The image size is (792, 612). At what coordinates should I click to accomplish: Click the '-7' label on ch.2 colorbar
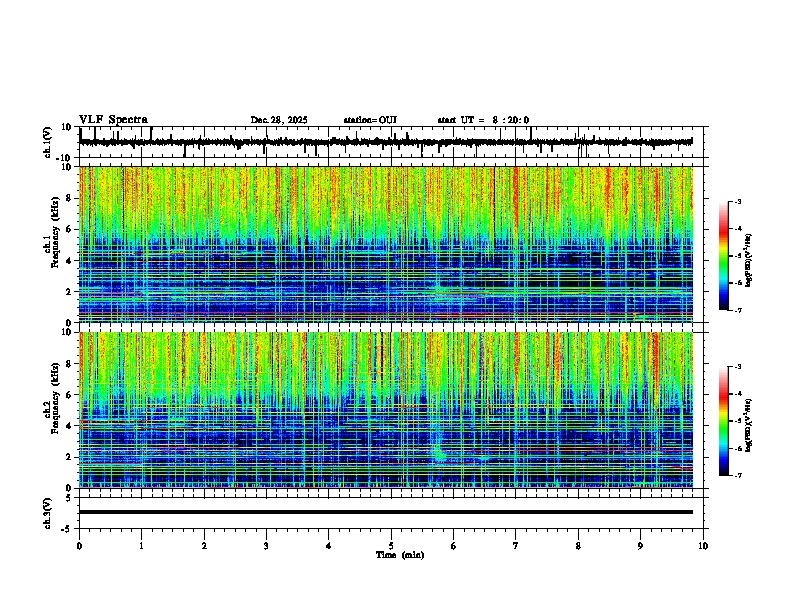(x=737, y=475)
